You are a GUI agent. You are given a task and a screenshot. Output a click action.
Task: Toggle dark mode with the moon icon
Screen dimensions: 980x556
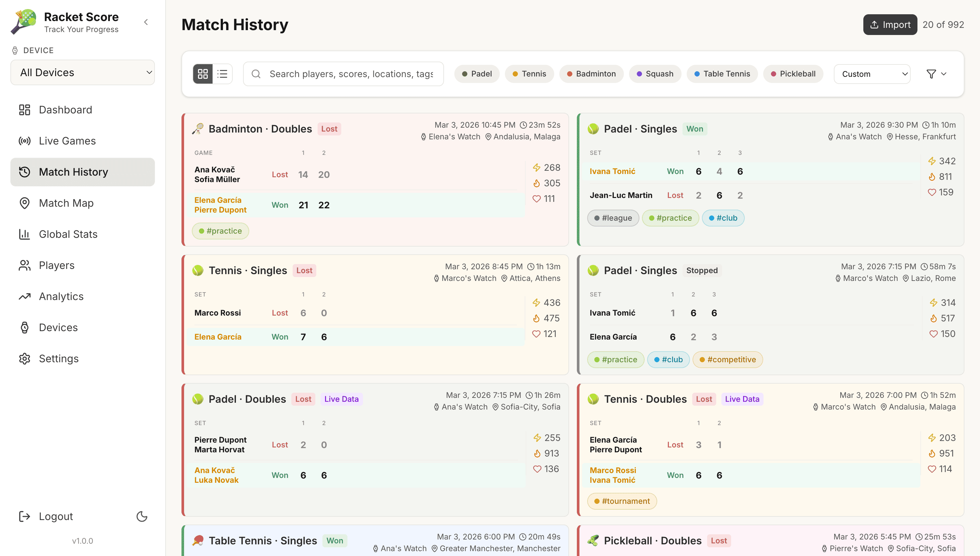pos(142,516)
